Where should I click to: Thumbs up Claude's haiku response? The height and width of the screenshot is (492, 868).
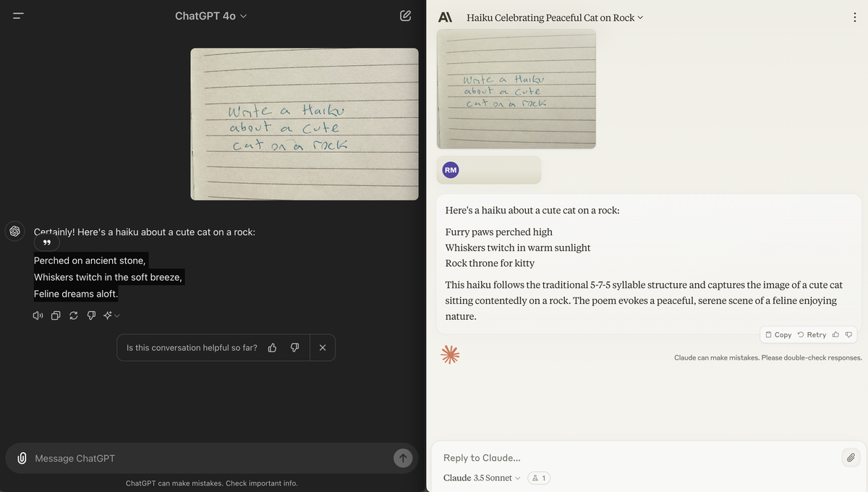pyautogui.click(x=835, y=334)
